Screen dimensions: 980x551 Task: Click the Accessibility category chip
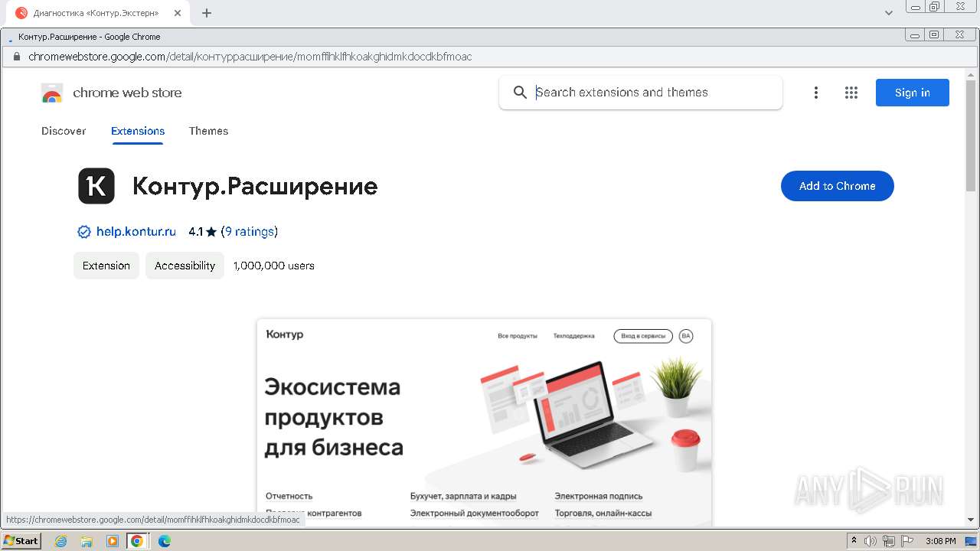click(185, 266)
